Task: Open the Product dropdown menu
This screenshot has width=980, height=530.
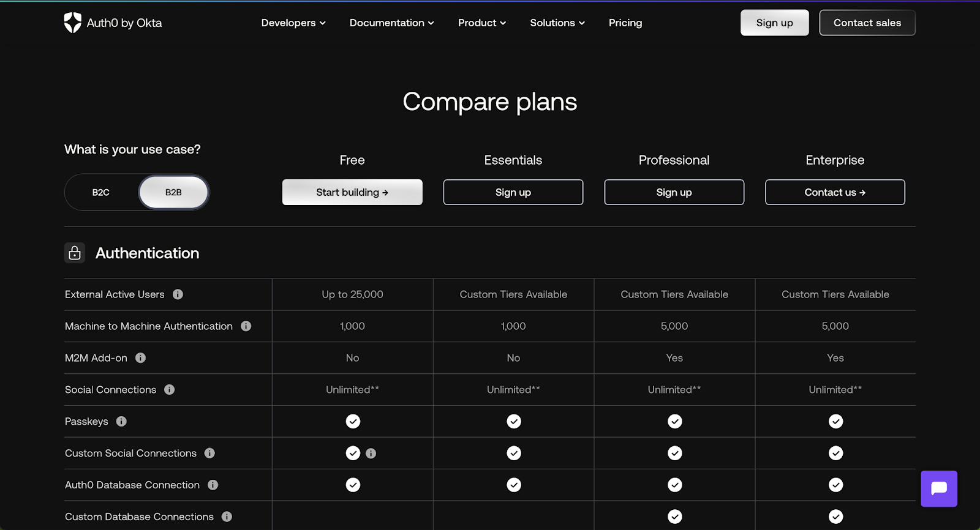Action: pos(482,23)
